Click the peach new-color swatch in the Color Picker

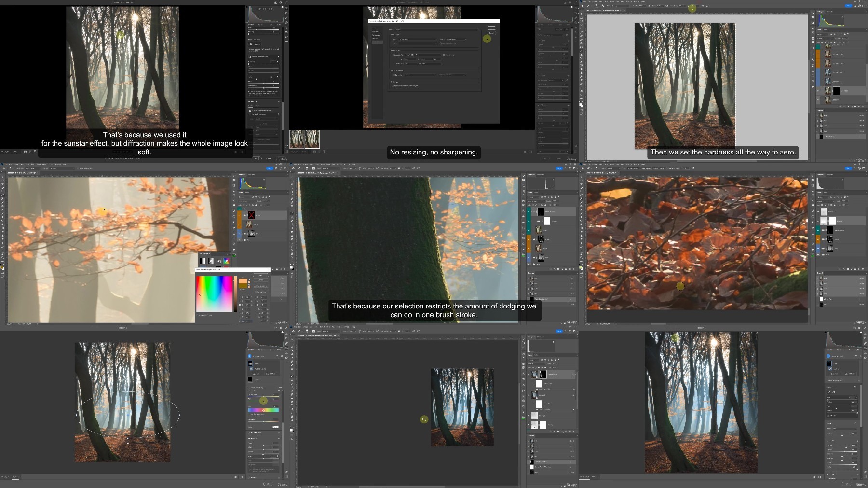coord(243,281)
